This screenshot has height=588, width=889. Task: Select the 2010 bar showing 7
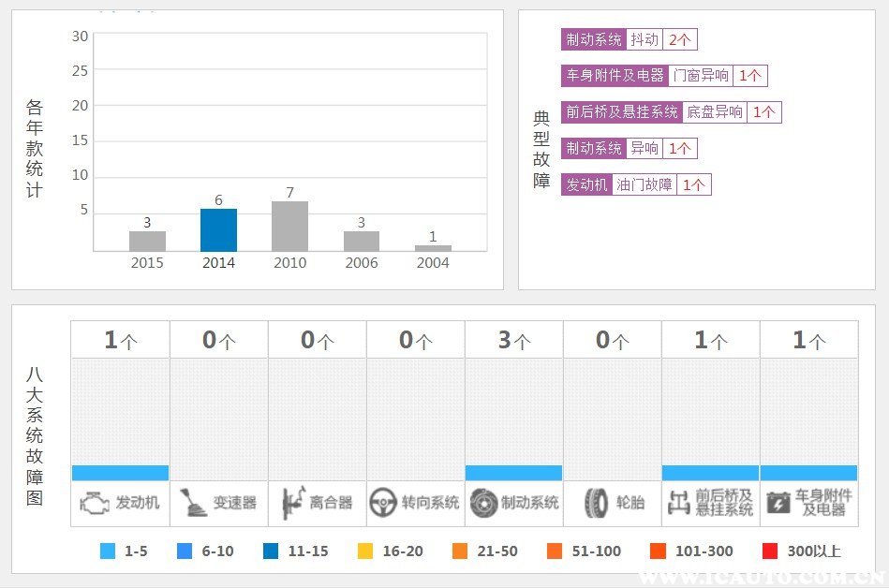point(289,226)
